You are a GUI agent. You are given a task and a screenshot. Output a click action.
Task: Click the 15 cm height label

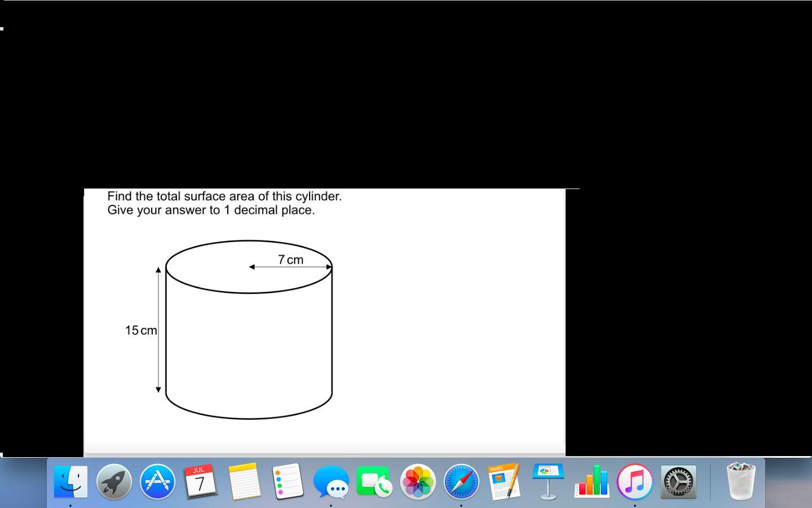pyautogui.click(x=141, y=331)
